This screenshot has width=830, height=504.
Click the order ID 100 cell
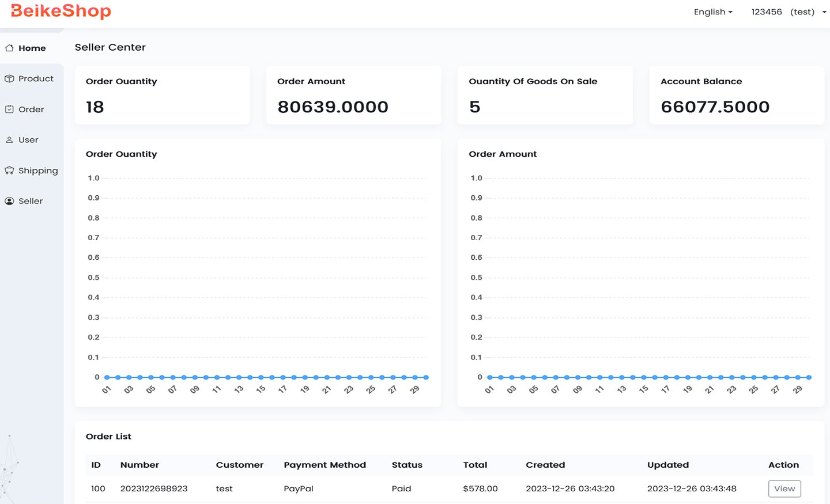(x=98, y=488)
